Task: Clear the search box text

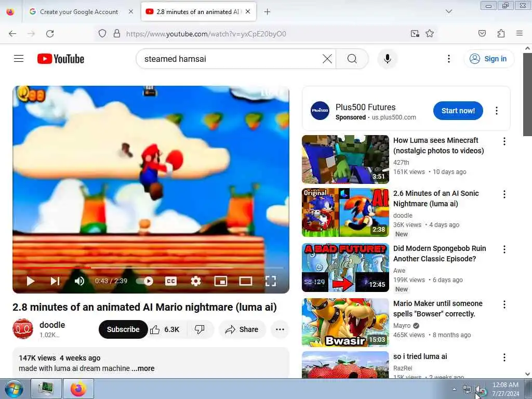Action: click(x=327, y=59)
